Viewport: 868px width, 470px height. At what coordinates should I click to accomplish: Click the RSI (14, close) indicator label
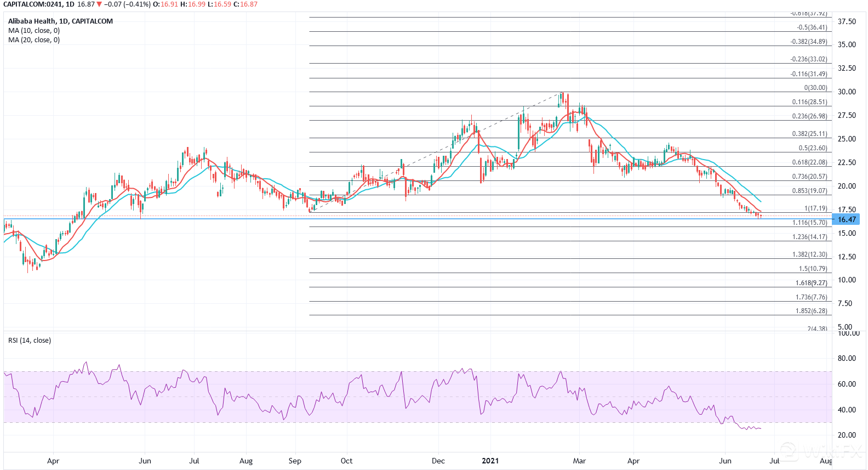point(30,341)
